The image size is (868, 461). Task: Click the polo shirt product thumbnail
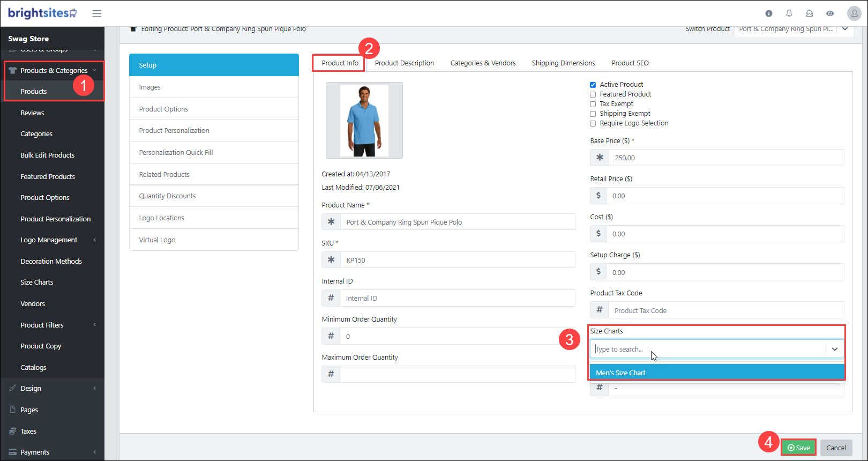pos(364,121)
